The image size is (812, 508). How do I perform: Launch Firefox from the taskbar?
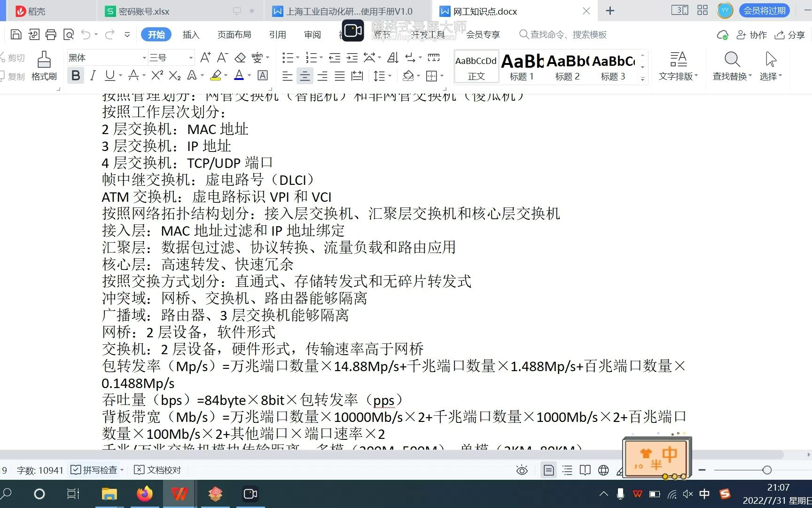click(144, 493)
